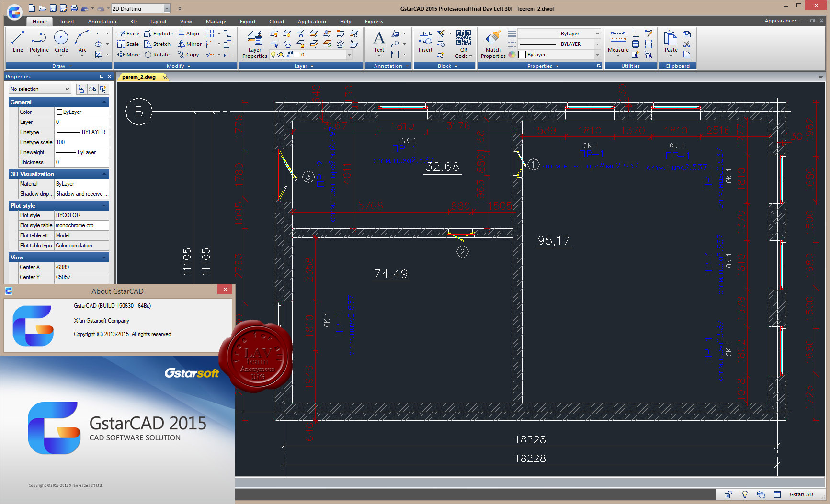Switch to the Insert ribbon tab
This screenshot has width=830, height=504.
[67, 22]
